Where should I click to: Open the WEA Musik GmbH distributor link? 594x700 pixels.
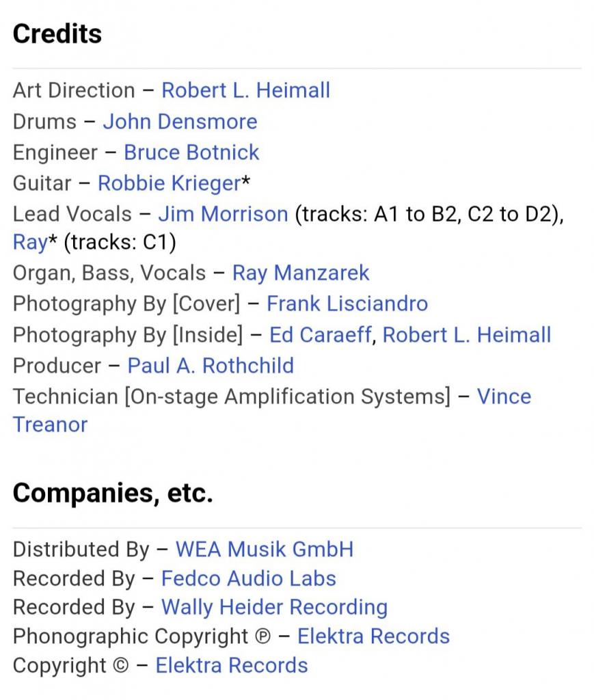265,549
